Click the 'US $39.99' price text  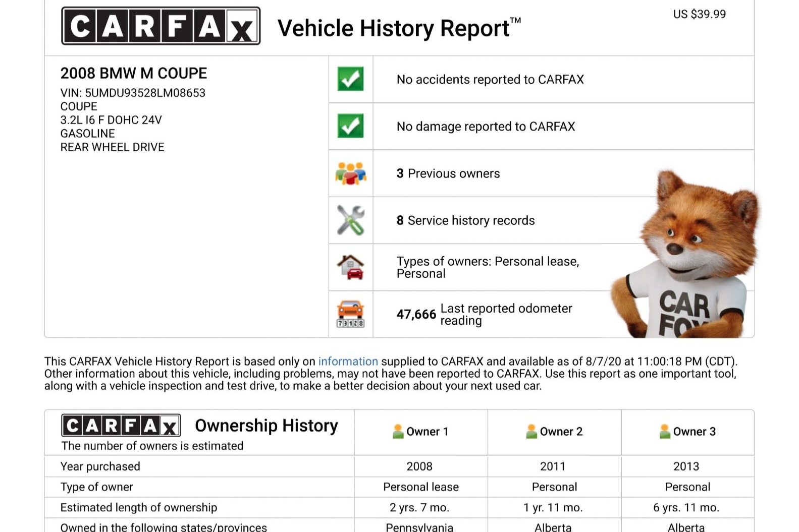[x=700, y=14]
